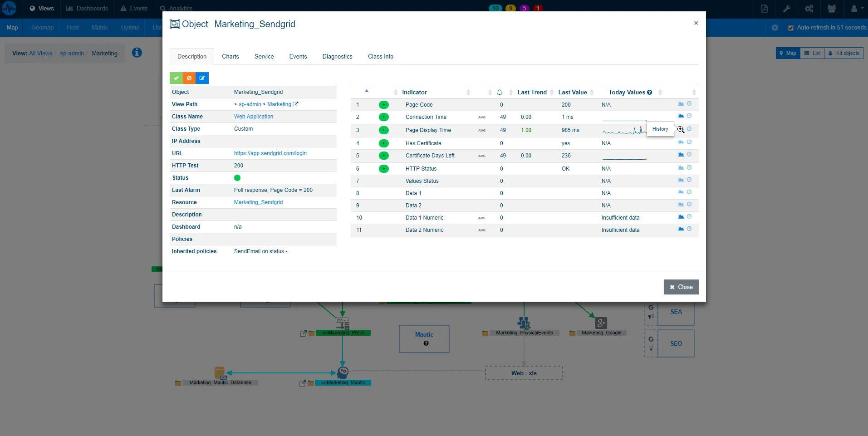Edit the object using blue pencil icon
Image resolution: width=868 pixels, height=436 pixels.
click(202, 78)
